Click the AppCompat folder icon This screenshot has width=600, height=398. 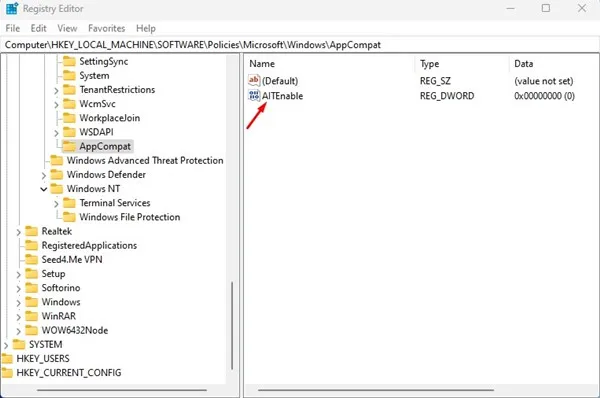coord(69,146)
